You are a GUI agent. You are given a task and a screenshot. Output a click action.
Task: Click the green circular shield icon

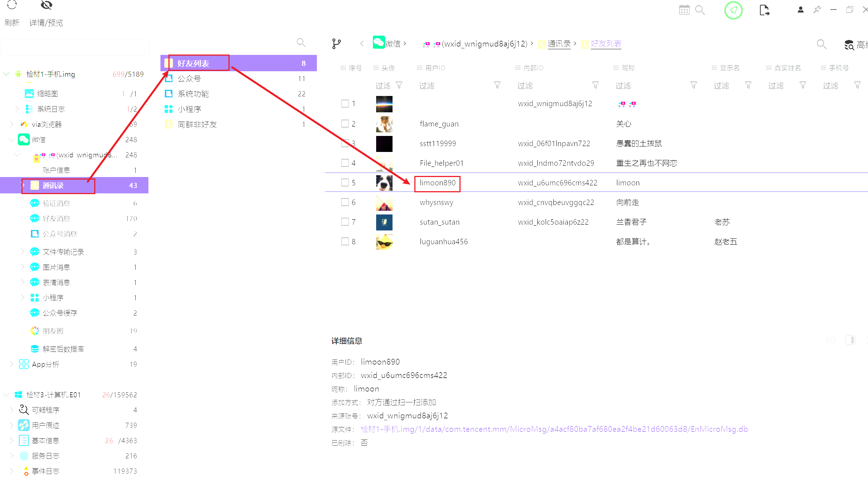[733, 10]
